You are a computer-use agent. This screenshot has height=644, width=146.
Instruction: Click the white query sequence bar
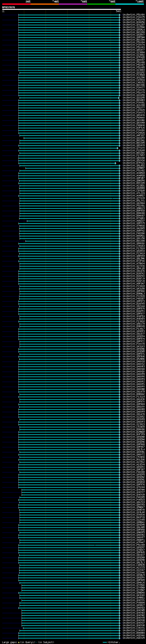[61, 9]
